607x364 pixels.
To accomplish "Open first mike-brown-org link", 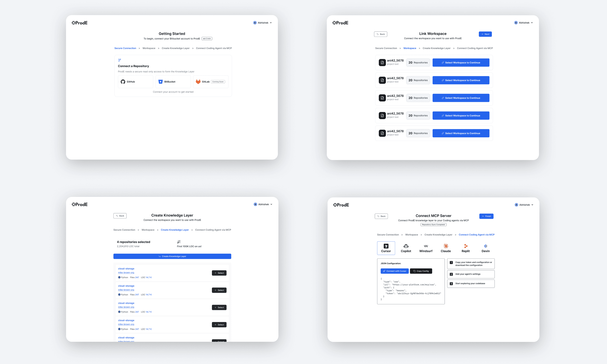I will point(126,272).
